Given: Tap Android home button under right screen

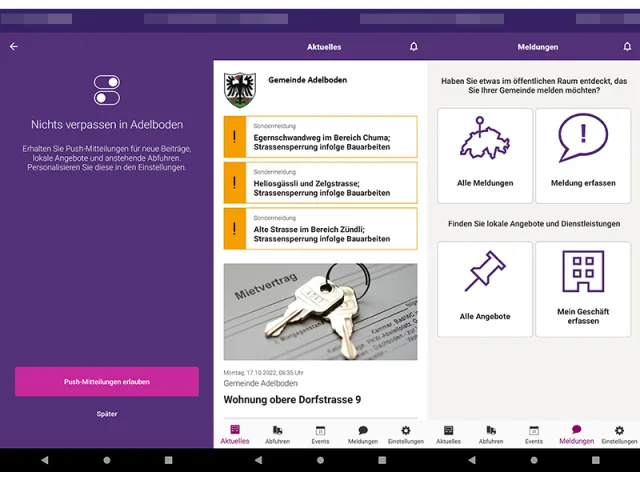Looking at the screenshot, I should tap(534, 460).
